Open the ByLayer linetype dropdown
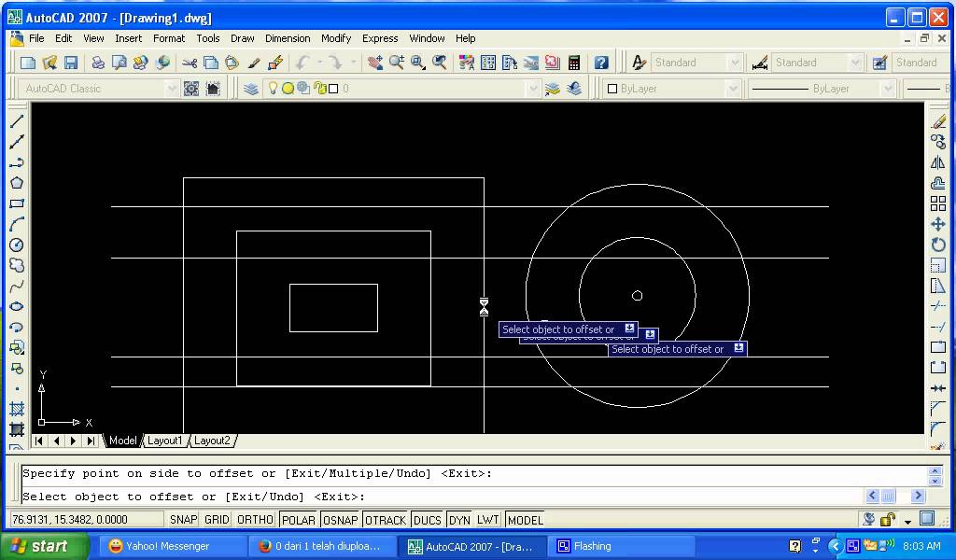Screen dimensions: 956x560 pyautogui.click(x=888, y=89)
